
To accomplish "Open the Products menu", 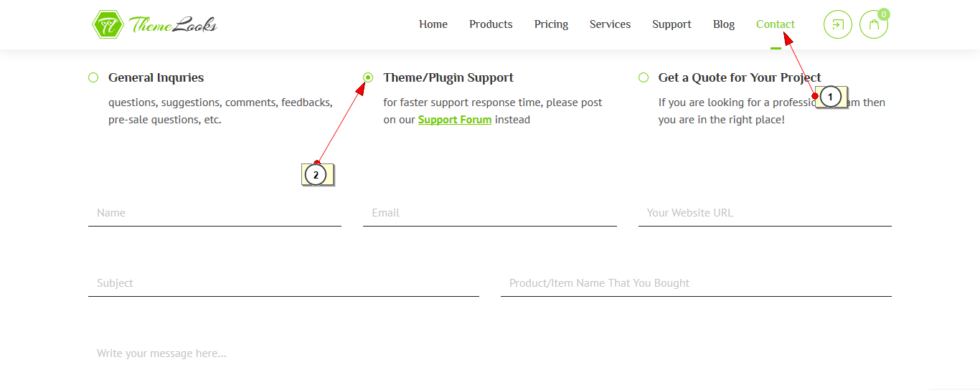I will click(491, 24).
